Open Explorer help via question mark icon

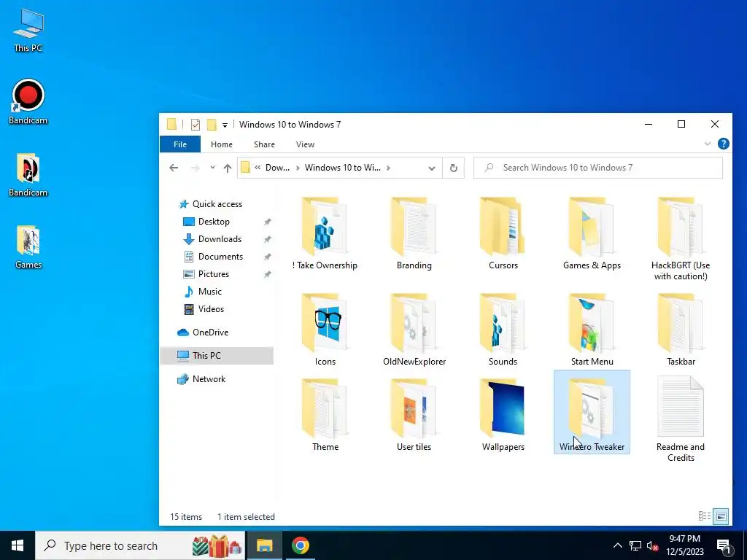(723, 144)
